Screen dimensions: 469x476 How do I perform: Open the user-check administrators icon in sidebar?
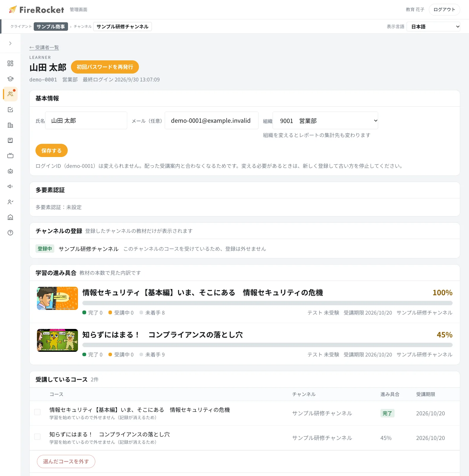pyautogui.click(x=10, y=202)
